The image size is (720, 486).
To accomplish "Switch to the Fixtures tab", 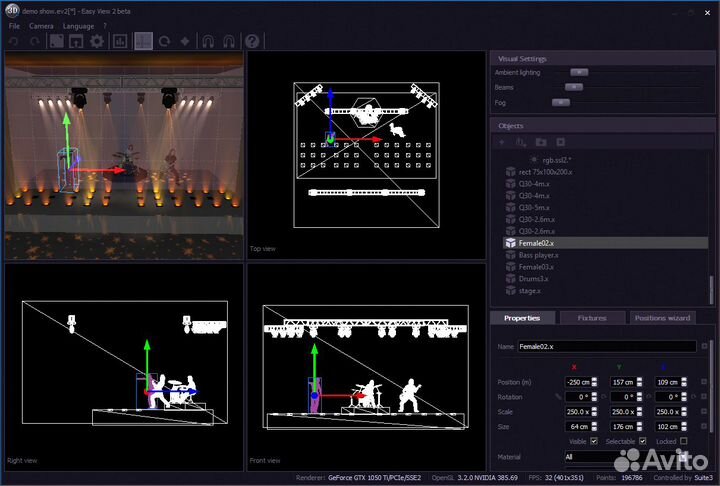I will pyautogui.click(x=592, y=318).
